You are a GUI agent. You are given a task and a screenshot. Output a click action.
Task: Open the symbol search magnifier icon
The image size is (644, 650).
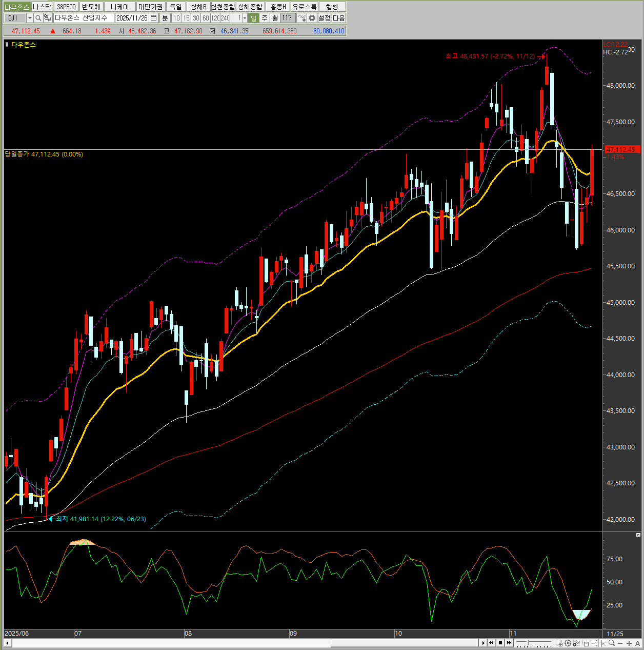tap(38, 18)
